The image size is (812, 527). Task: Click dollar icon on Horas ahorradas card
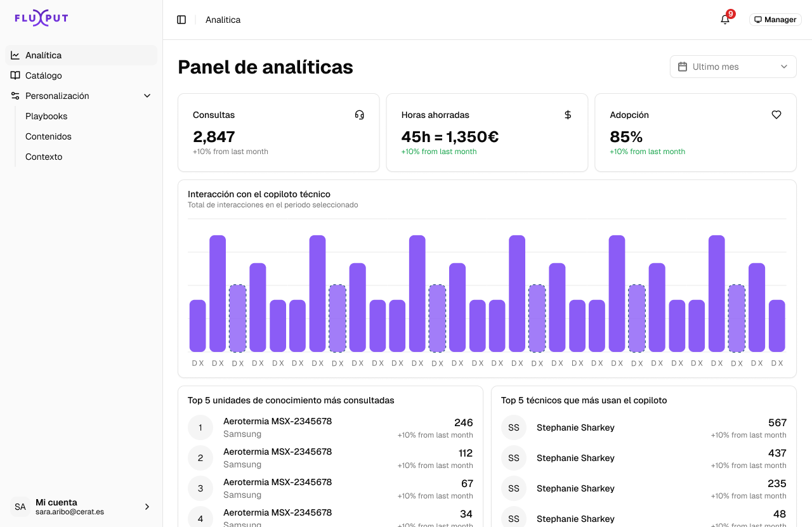tap(568, 115)
